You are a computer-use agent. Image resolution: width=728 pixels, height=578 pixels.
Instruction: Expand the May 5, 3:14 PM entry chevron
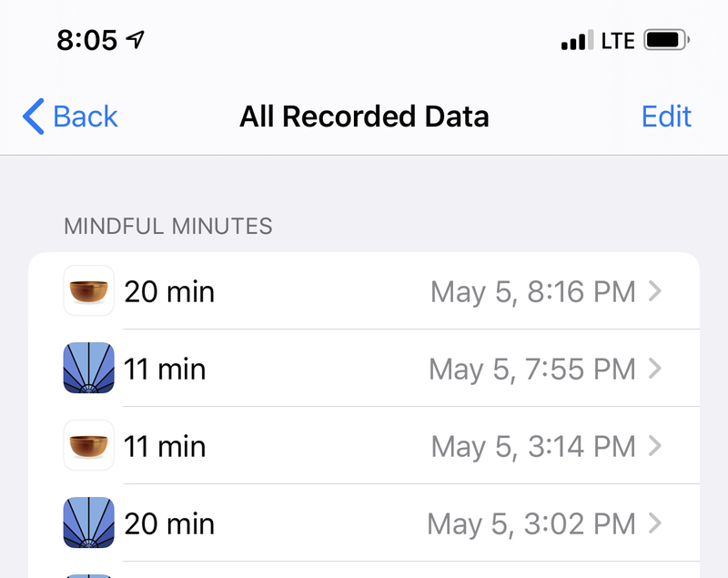point(655,446)
